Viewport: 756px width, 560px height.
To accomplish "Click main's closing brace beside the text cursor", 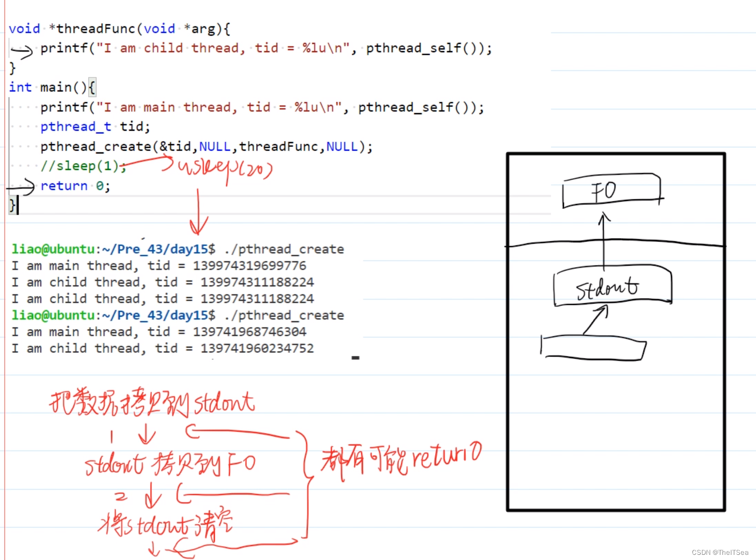I will 12,206.
